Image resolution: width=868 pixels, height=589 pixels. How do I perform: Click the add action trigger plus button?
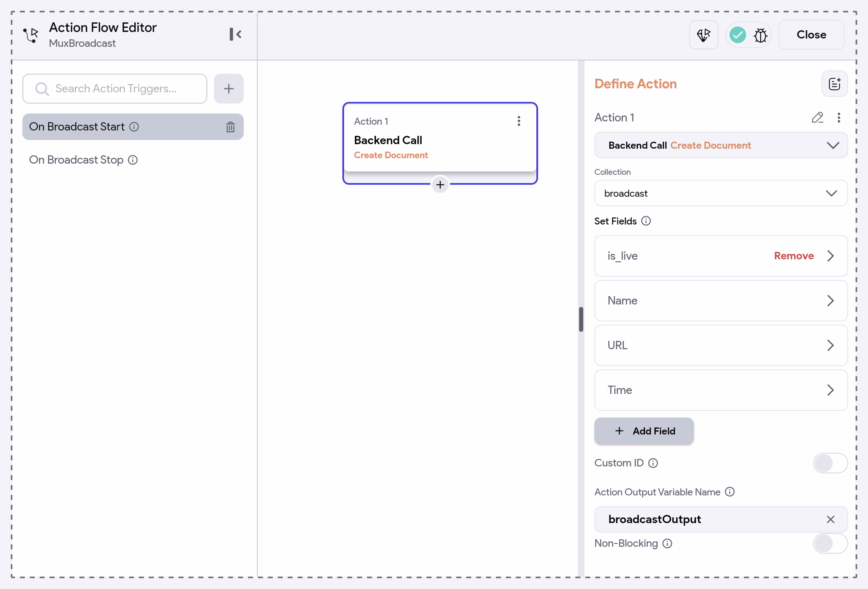(x=229, y=89)
